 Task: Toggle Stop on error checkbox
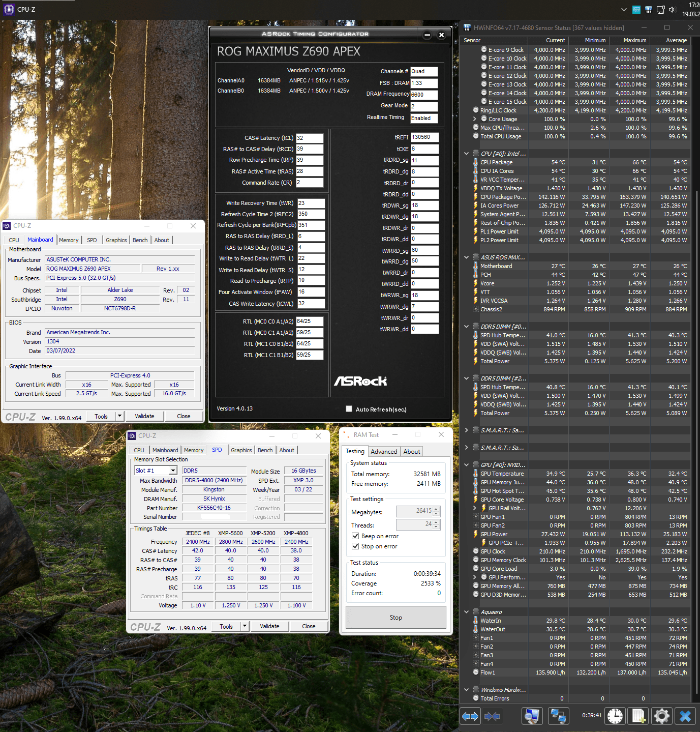(x=355, y=546)
